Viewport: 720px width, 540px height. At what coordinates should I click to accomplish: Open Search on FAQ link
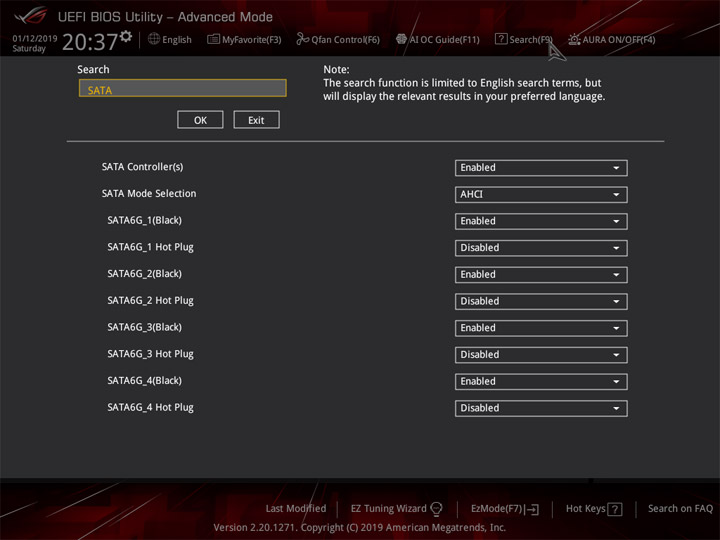click(680, 508)
